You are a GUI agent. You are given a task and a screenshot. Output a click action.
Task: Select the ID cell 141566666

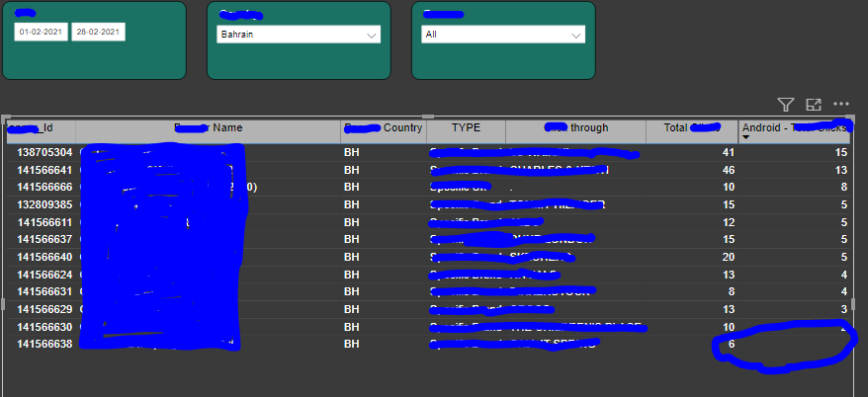44,188
